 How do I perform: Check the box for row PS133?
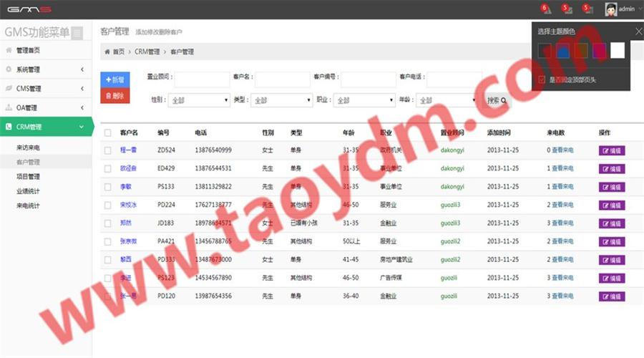[x=107, y=187]
